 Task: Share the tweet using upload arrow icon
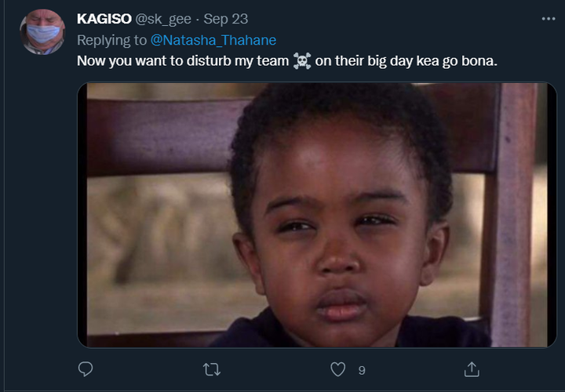click(x=472, y=369)
